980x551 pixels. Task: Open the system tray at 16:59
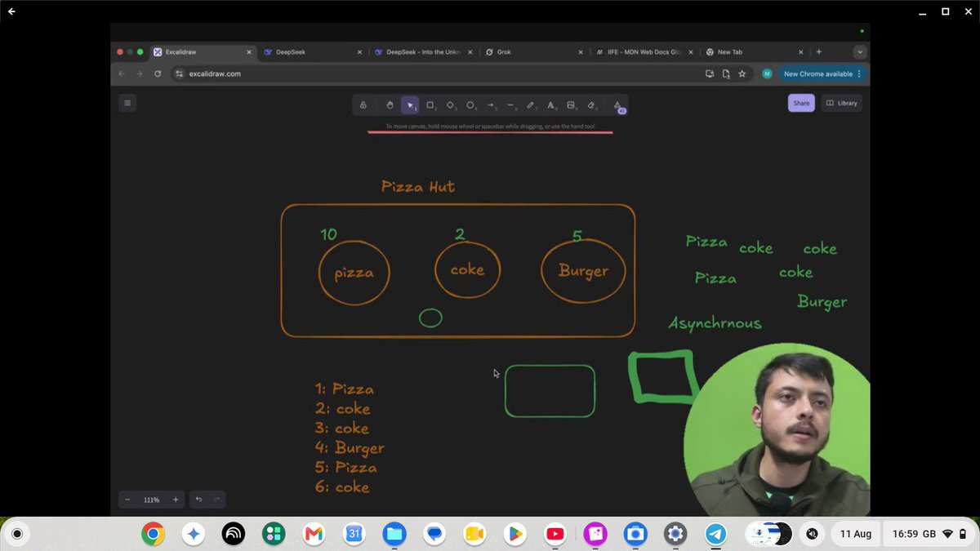[929, 534]
